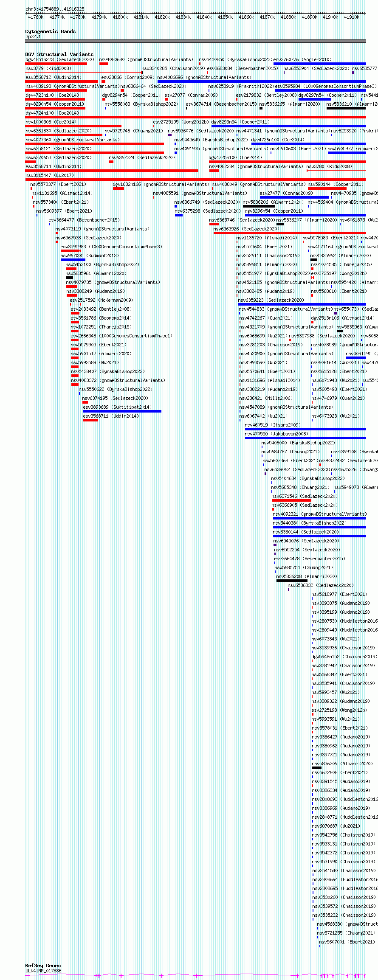Open nsv470550 (Jakobsson2008) variant

[x=276, y=434]
